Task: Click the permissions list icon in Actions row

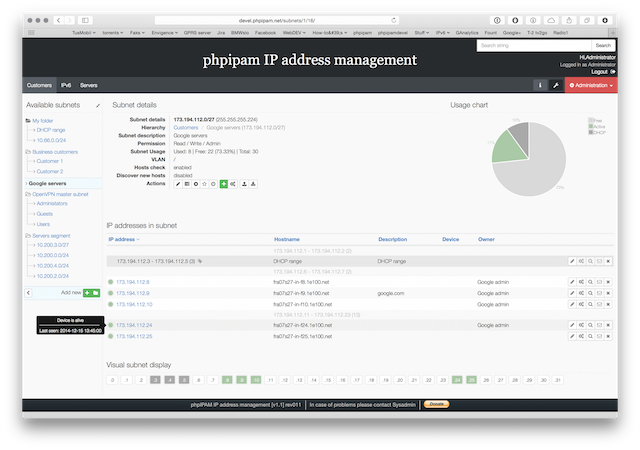Action: (x=187, y=184)
